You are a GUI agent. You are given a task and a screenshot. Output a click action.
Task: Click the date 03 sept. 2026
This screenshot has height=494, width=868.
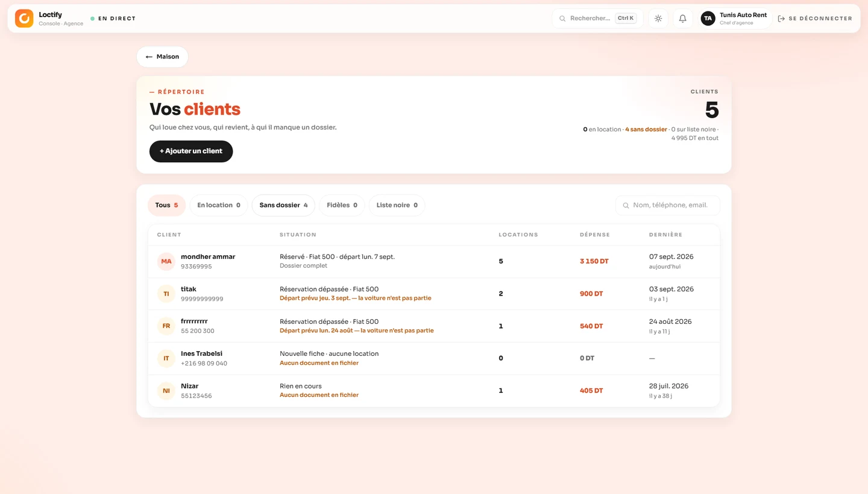coord(671,290)
